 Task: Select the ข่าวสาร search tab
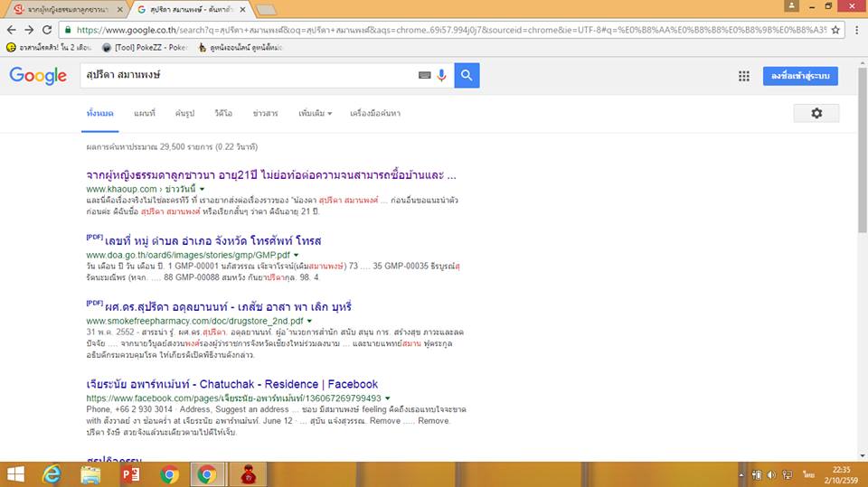coord(265,113)
